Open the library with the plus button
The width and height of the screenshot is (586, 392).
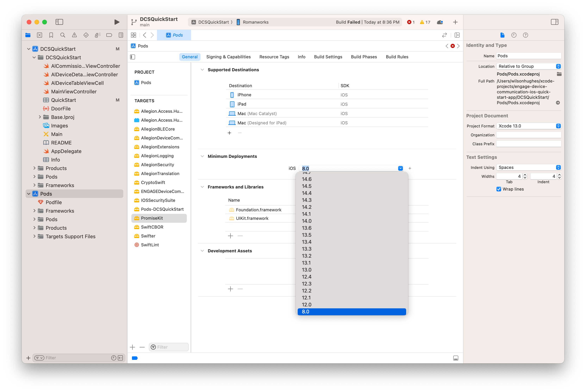click(x=455, y=22)
